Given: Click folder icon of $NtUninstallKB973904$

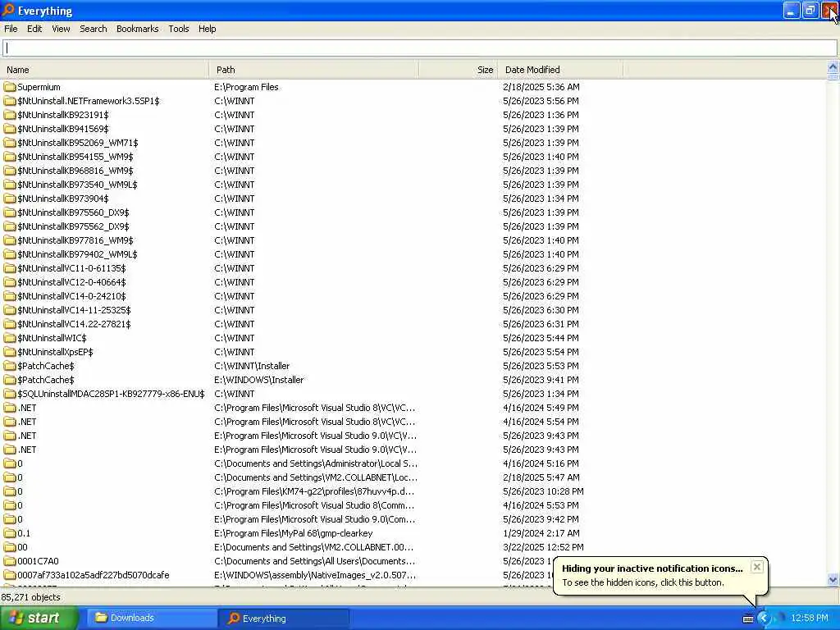Looking at the screenshot, I should tap(10, 199).
